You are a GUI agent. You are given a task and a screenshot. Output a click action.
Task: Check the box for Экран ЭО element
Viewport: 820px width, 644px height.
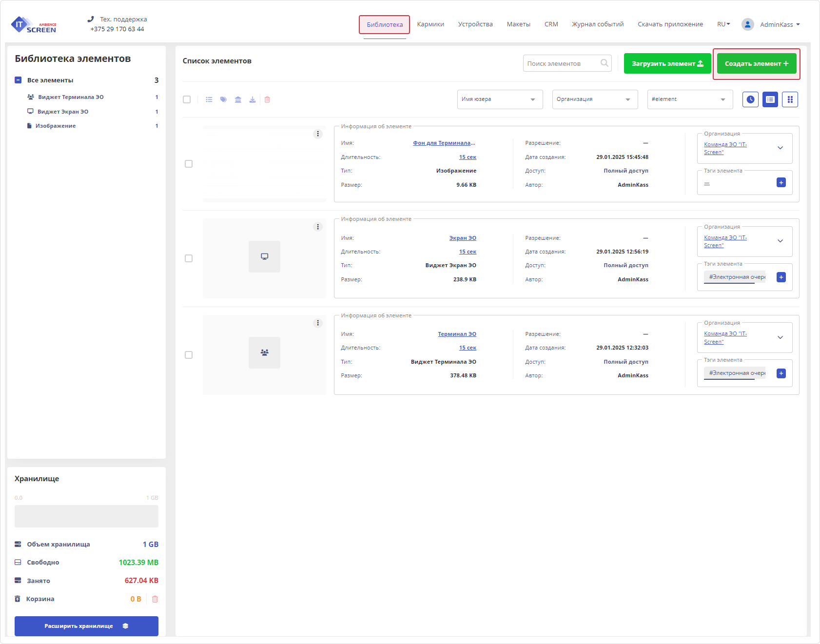(x=189, y=258)
